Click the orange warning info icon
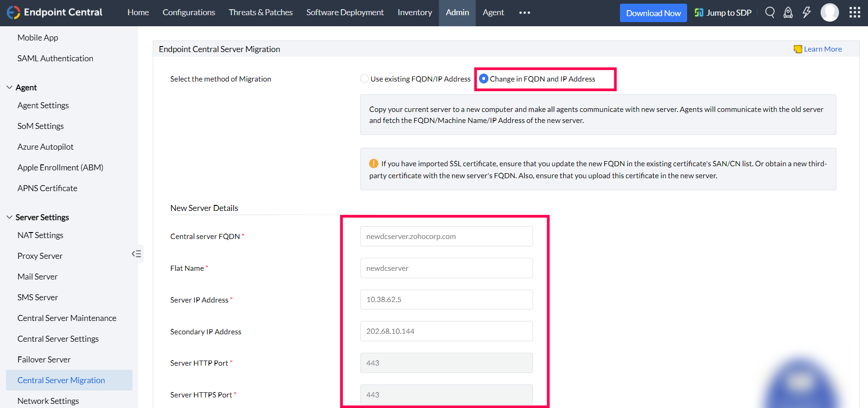The image size is (868, 408). point(374,163)
